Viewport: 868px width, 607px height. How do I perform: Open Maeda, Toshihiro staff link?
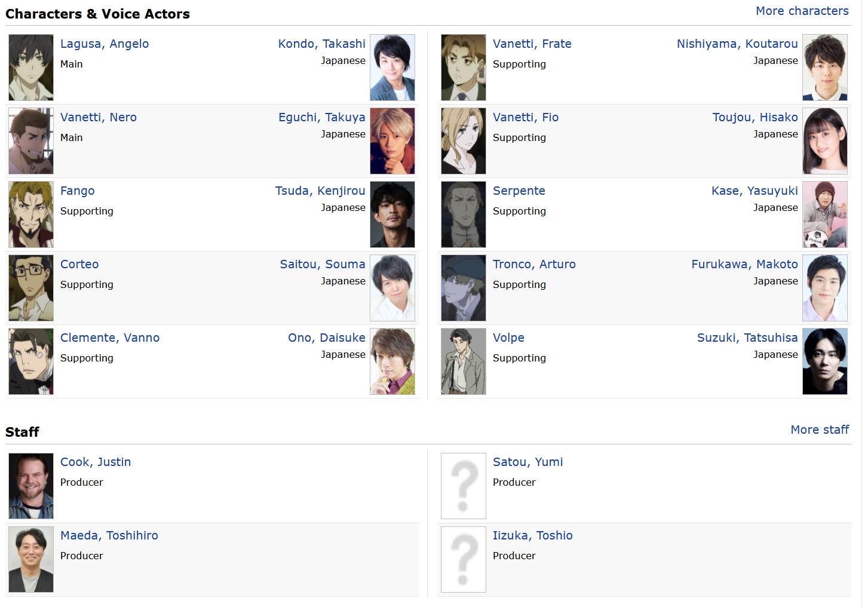click(109, 535)
